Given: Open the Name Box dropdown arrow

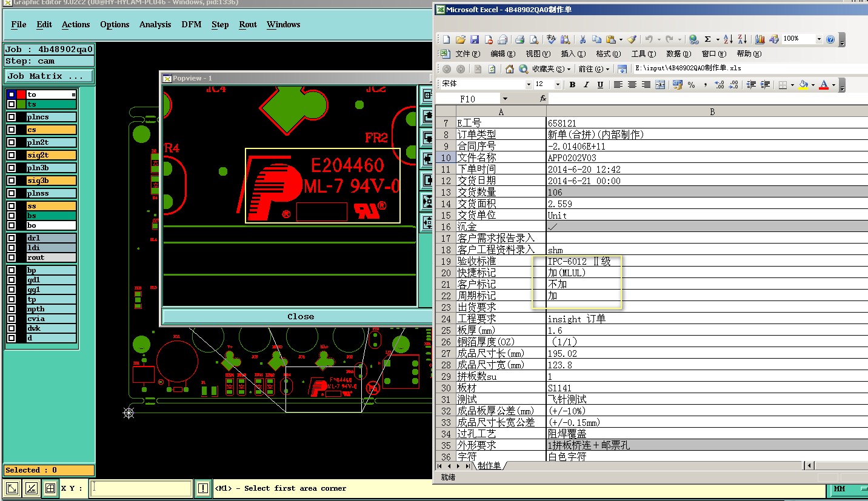Looking at the screenshot, I should pyautogui.click(x=504, y=99).
